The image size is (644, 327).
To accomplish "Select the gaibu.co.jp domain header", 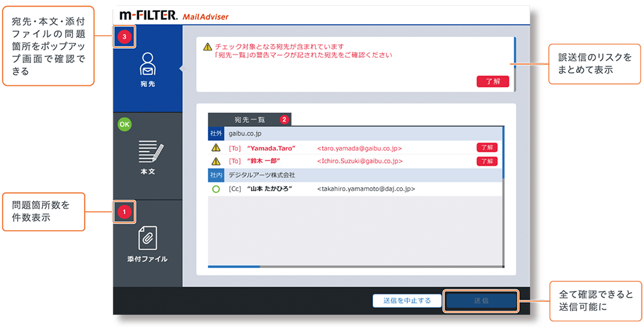I will pyautogui.click(x=356, y=134).
